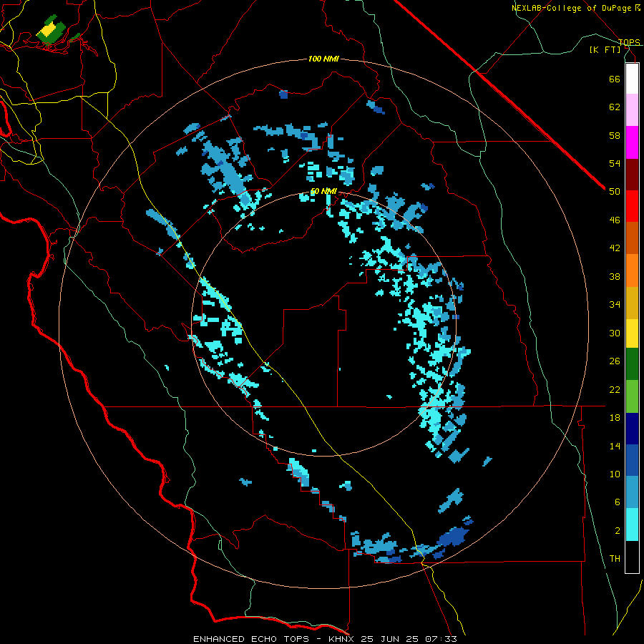Viewport: 644px width, 644px height.
Task: Click the "NEXLAB-College of DuPage" credit text
Action: [x=571, y=8]
